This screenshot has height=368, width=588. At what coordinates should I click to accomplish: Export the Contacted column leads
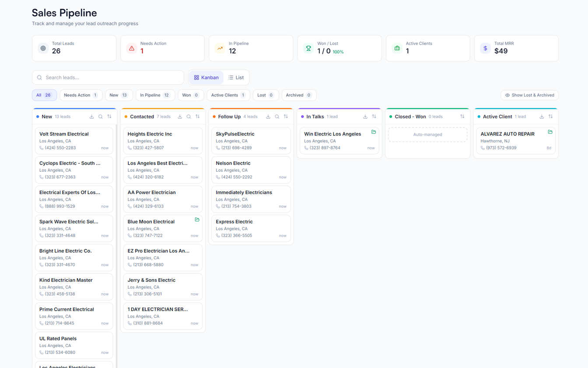180,117
